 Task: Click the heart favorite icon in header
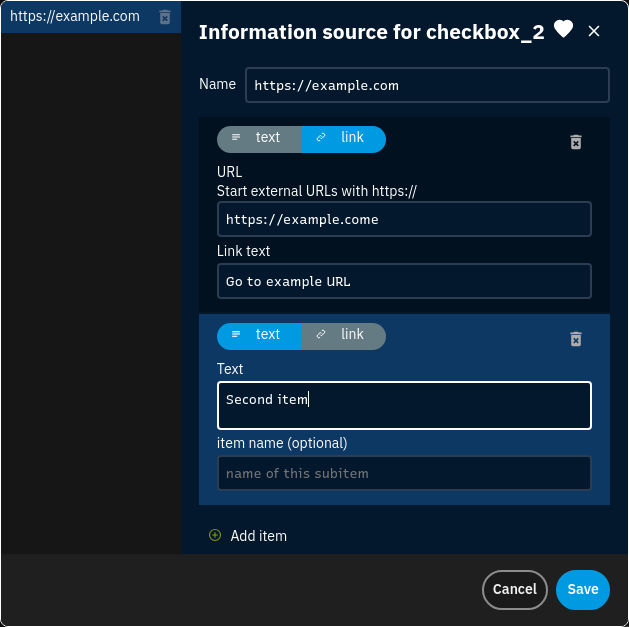tap(563, 29)
